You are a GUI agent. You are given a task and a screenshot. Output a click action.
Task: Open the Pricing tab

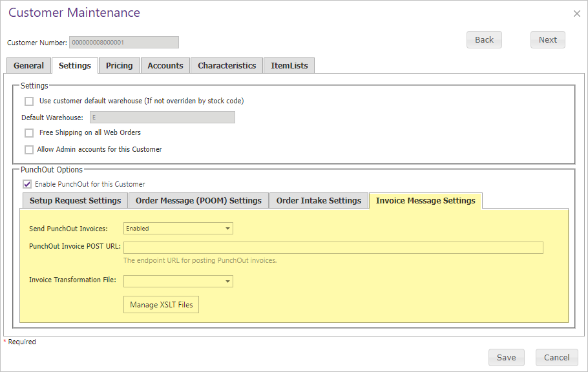119,66
